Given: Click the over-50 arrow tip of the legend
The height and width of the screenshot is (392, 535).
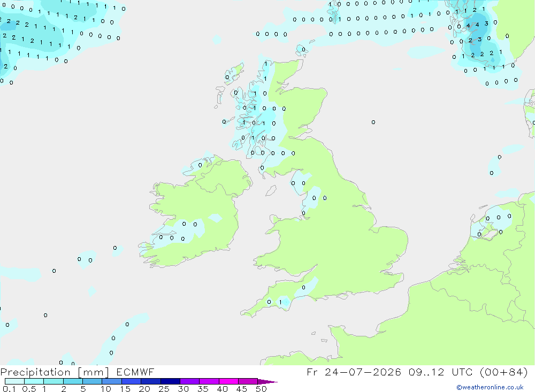Looking at the screenshot, I should coord(267,382).
